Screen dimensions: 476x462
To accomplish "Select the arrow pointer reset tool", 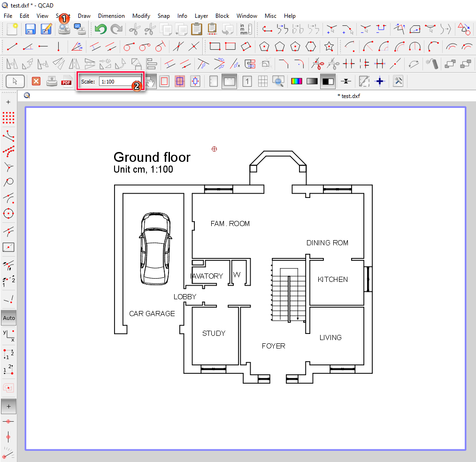I will coord(15,81).
